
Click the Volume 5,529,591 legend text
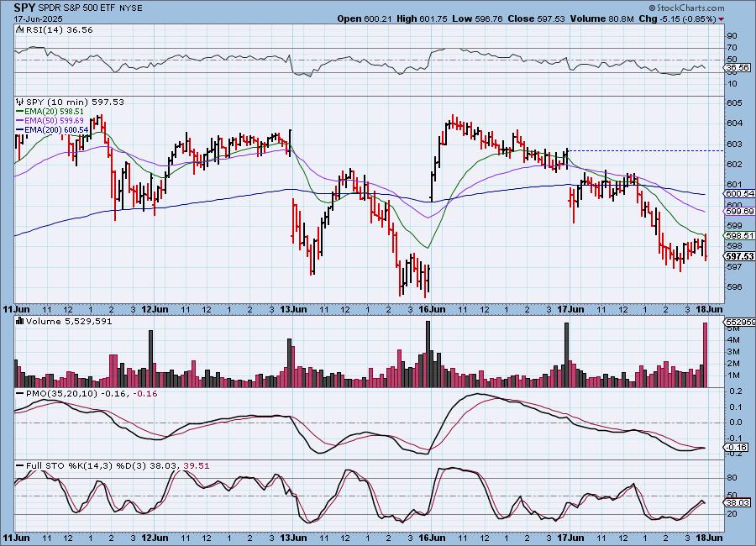pos(69,321)
